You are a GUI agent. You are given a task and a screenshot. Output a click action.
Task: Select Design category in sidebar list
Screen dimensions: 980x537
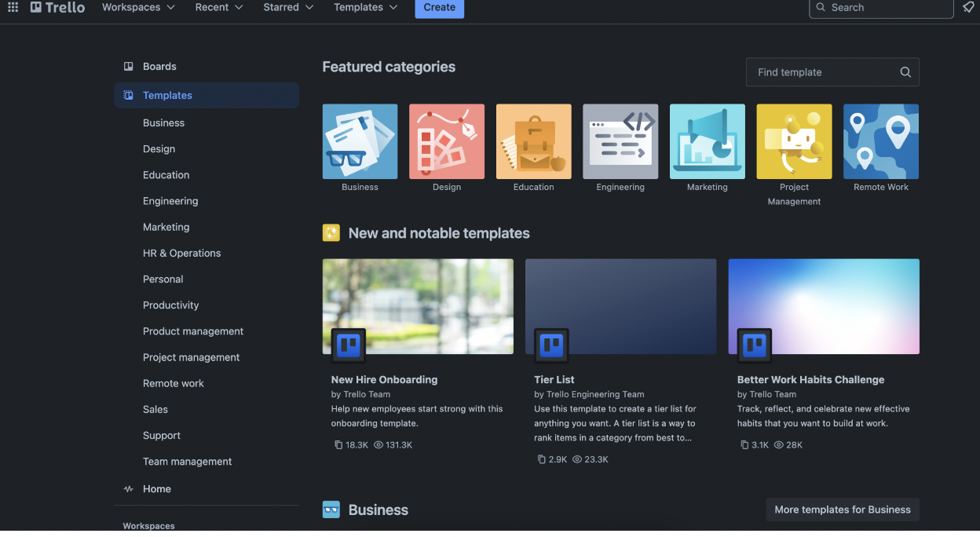tap(159, 149)
